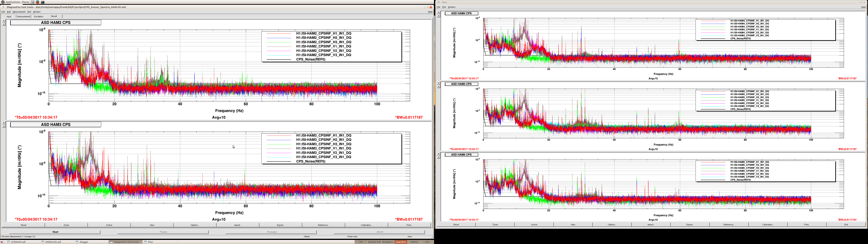Click New in the Plot window

(x=573, y=225)
